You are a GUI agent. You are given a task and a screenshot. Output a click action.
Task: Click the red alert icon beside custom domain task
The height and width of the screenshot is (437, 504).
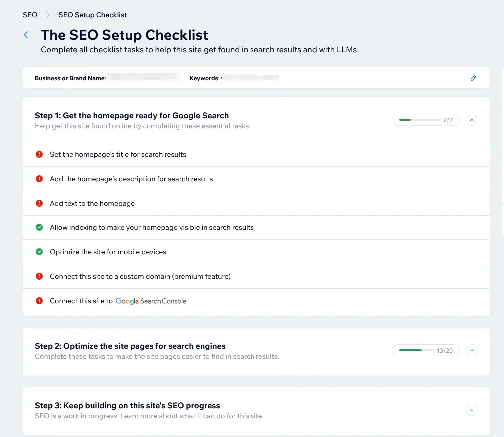39,276
